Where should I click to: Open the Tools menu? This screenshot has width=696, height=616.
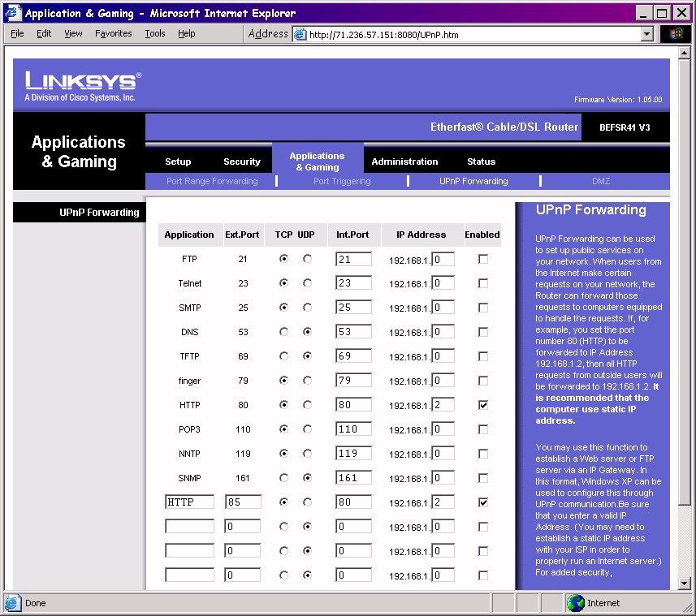coord(155,33)
